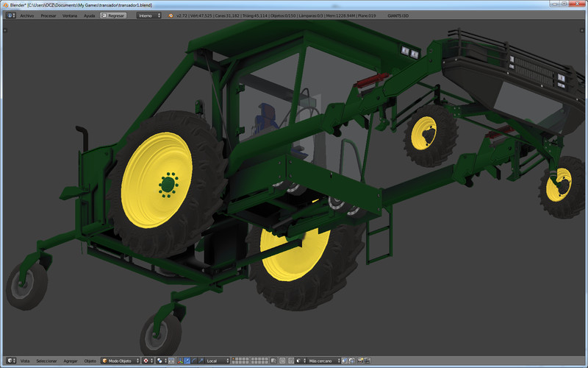Open the viewport shading selector icon
Screen dimensions: 588x368
[x=146, y=361]
